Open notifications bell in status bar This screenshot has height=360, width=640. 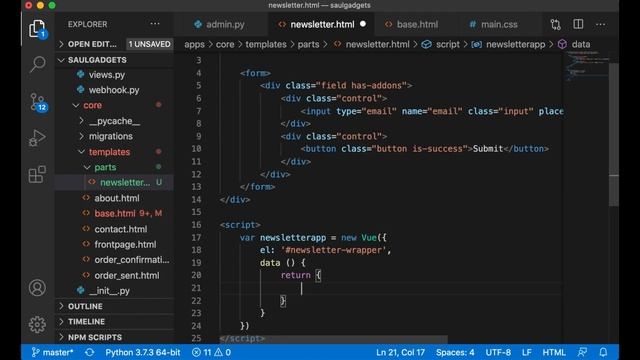[x=603, y=352]
